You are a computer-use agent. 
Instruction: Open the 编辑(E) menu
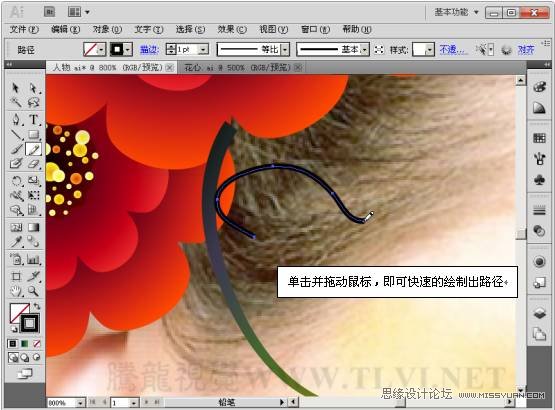click(x=65, y=29)
